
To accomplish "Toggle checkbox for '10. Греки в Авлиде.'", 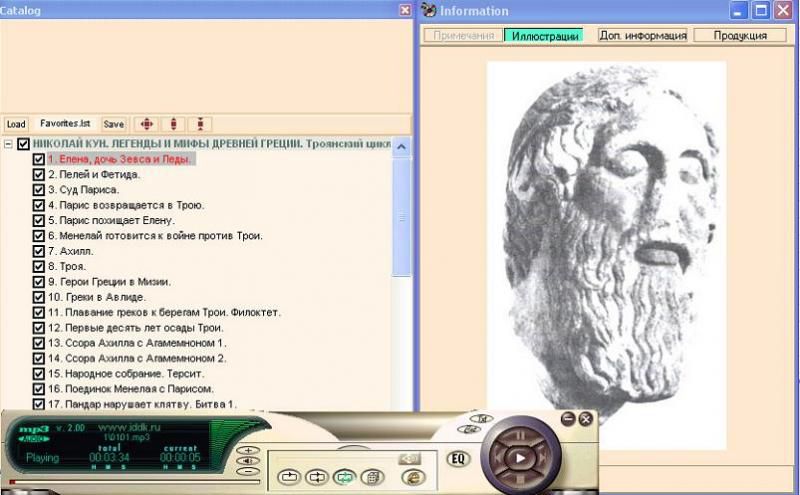I will [39, 297].
